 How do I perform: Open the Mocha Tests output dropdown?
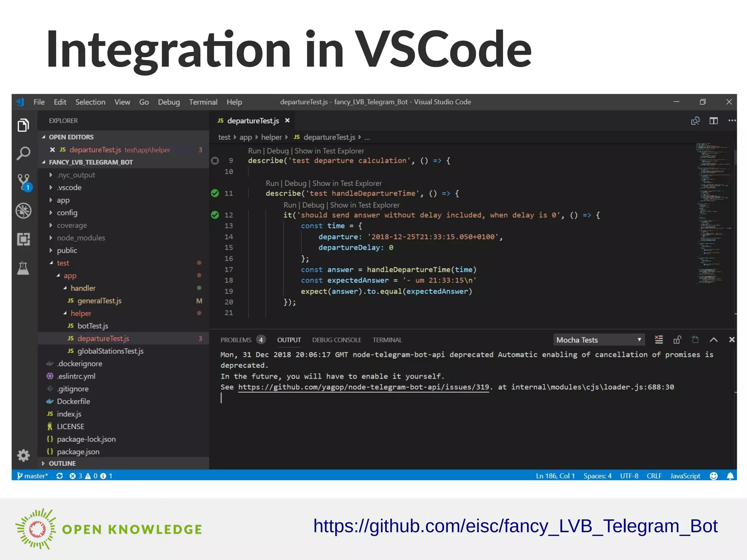(x=599, y=340)
